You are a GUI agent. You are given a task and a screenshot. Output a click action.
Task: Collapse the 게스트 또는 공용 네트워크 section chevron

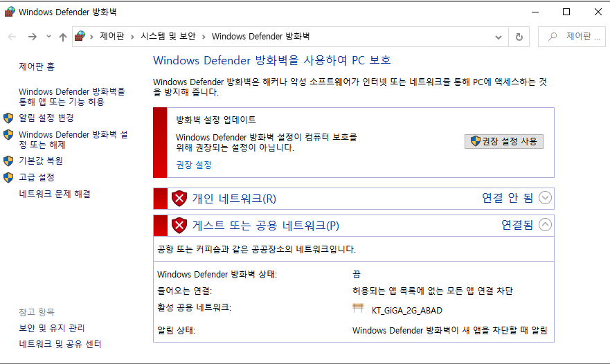click(x=545, y=224)
